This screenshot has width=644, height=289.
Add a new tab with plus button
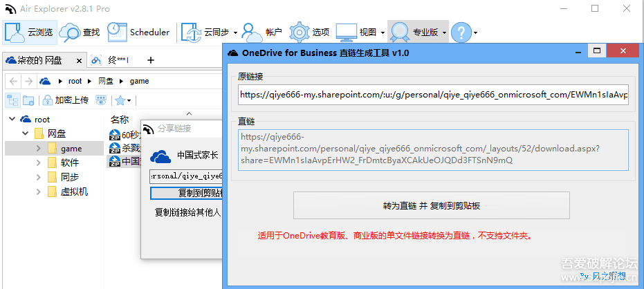point(151,60)
